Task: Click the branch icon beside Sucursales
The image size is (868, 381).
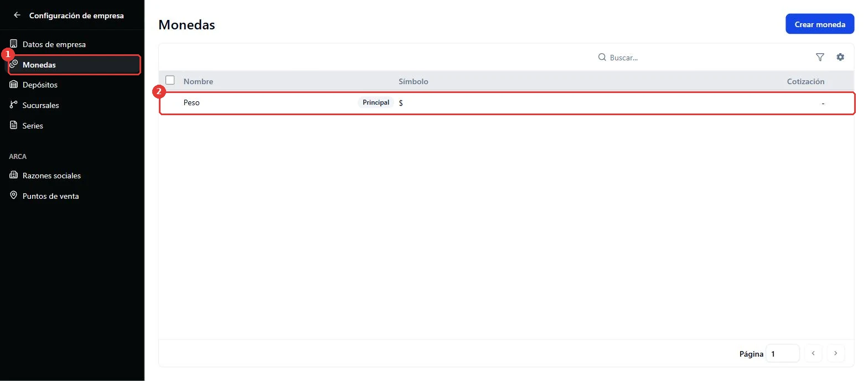Action: [14, 105]
